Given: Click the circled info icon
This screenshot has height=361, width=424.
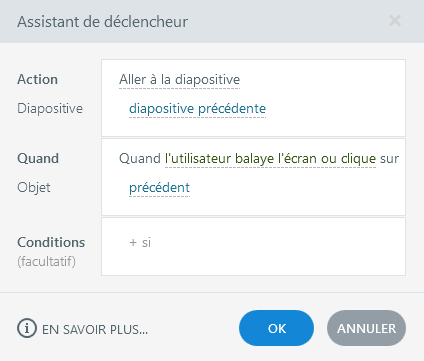Looking at the screenshot, I should tap(26, 328).
